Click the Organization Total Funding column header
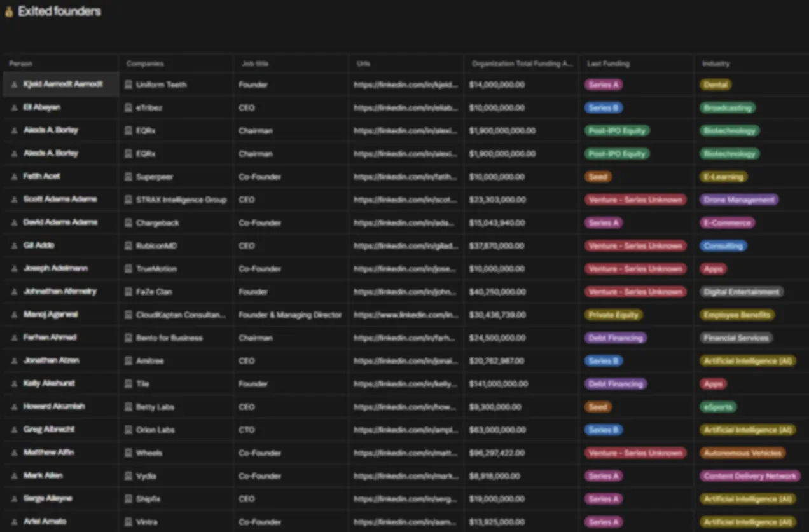Screen dimensions: 809x532 pos(522,64)
